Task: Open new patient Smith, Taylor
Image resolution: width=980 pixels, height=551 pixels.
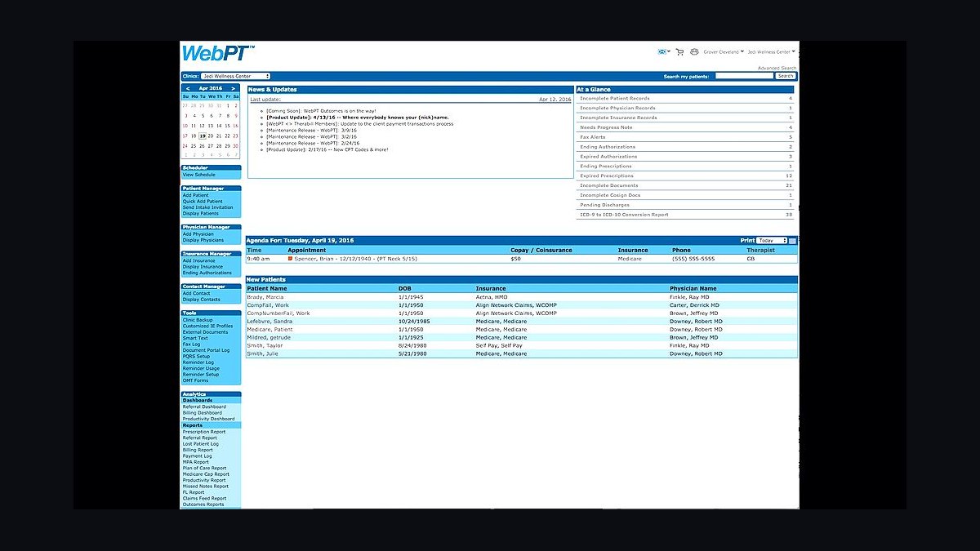Action: 264,346
